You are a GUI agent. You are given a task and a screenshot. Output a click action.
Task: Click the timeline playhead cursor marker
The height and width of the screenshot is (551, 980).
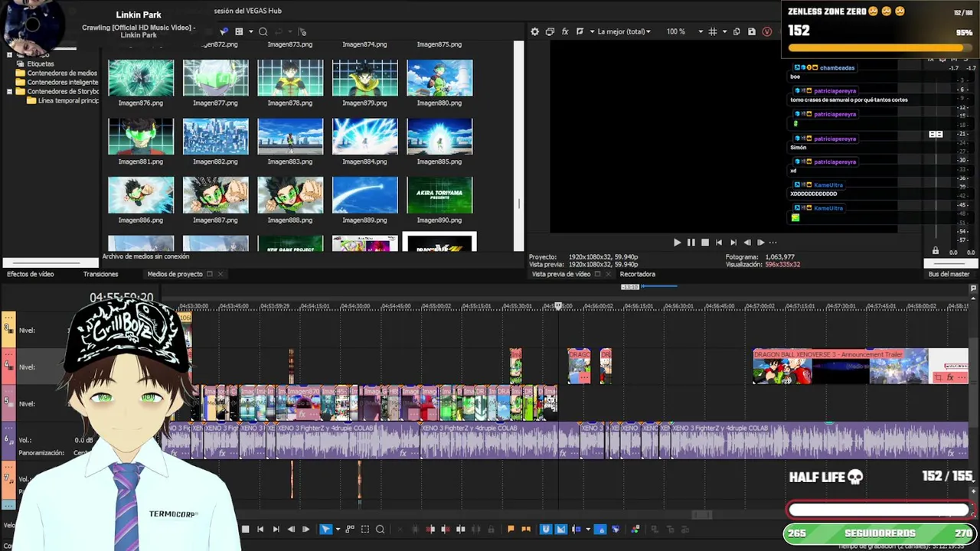(558, 306)
